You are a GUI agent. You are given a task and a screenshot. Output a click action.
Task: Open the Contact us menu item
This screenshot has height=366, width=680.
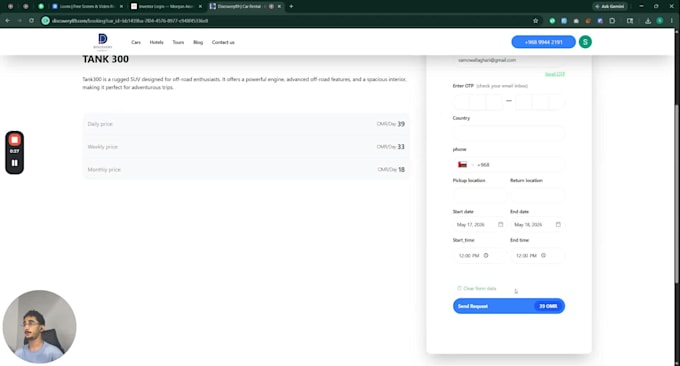[223, 42]
